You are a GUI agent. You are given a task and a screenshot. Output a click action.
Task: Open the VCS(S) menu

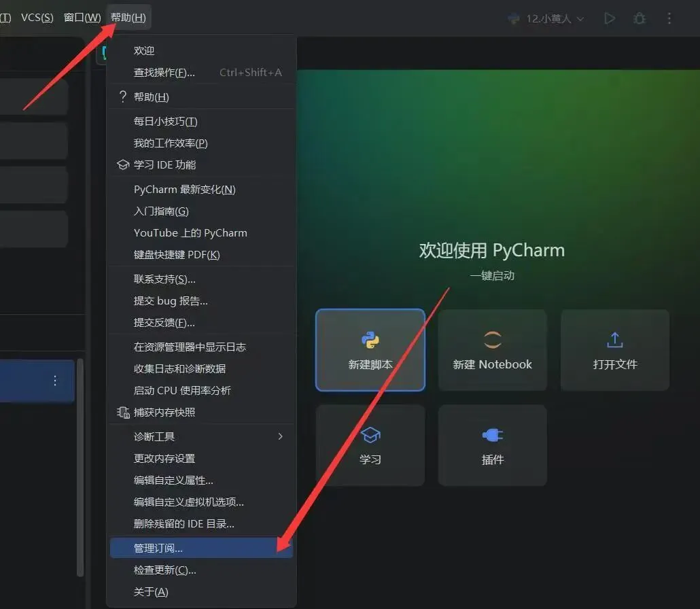[37, 18]
